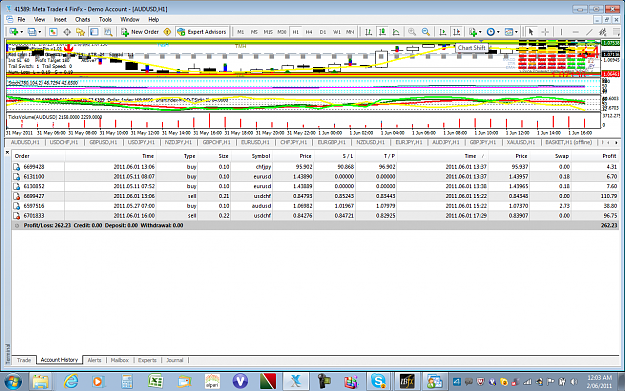Select the Vertical Line drawing tool

(561, 32)
